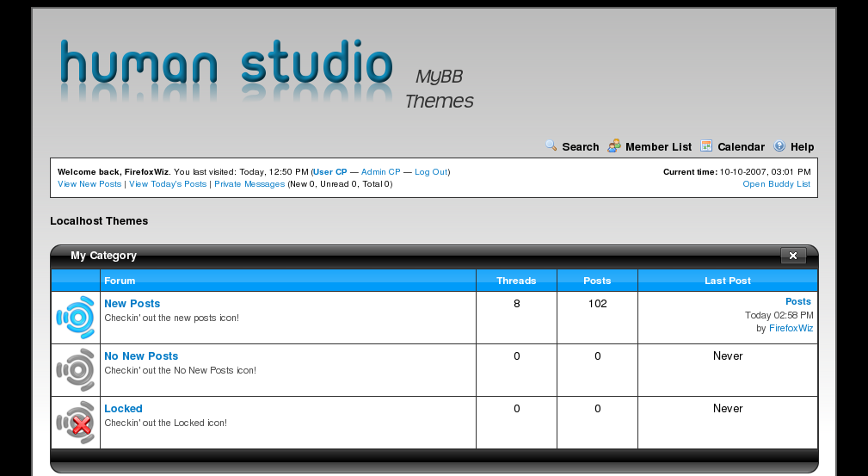Open Private Messages
868x476 pixels.
tap(249, 184)
